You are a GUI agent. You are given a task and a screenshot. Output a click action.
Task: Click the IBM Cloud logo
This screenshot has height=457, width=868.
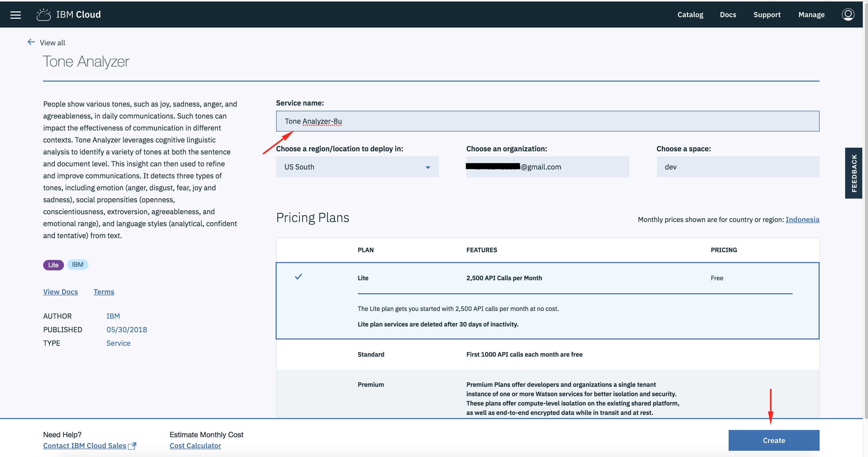coord(69,15)
